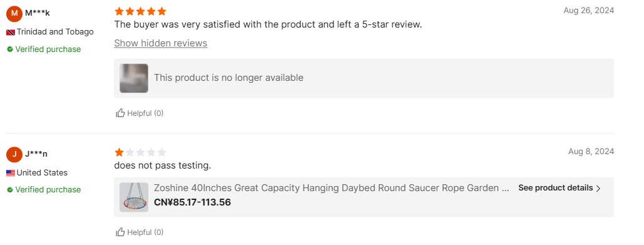
Task: Click the CN¥85.17-113.56 price
Action: 192,202
